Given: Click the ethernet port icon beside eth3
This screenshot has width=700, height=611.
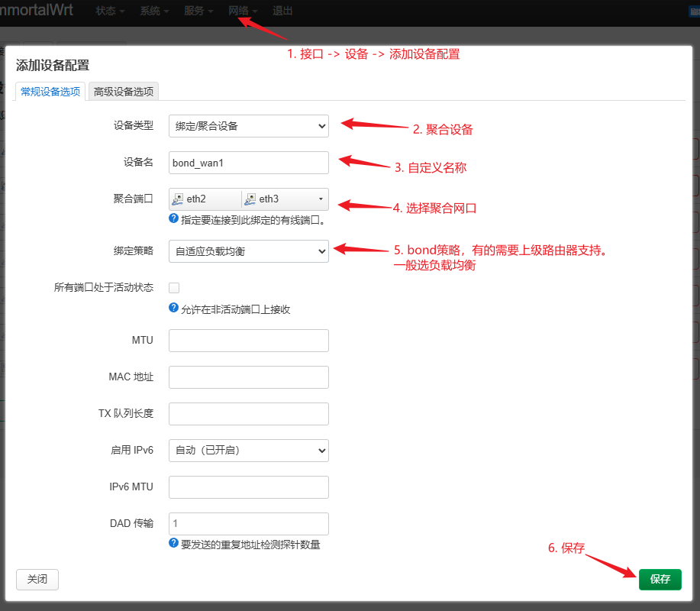Looking at the screenshot, I should point(249,199).
